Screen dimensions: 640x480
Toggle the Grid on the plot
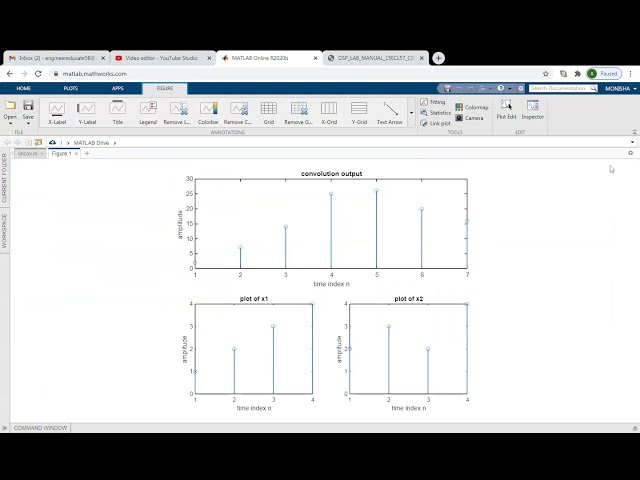269,111
